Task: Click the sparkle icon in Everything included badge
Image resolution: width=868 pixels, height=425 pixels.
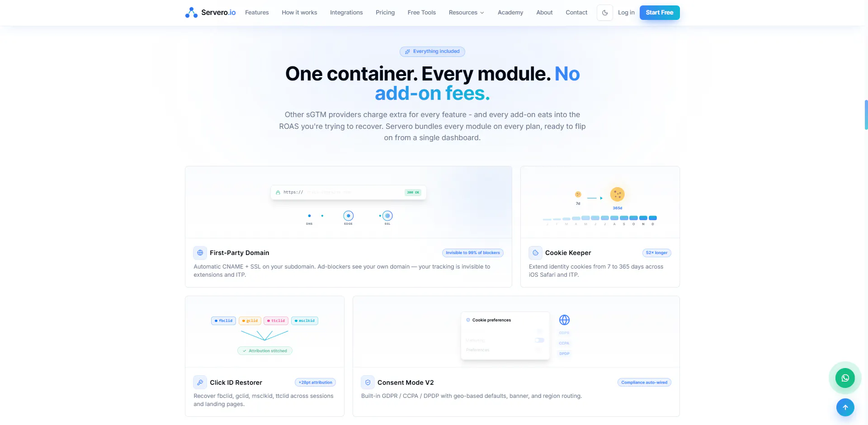Action: coord(407,52)
